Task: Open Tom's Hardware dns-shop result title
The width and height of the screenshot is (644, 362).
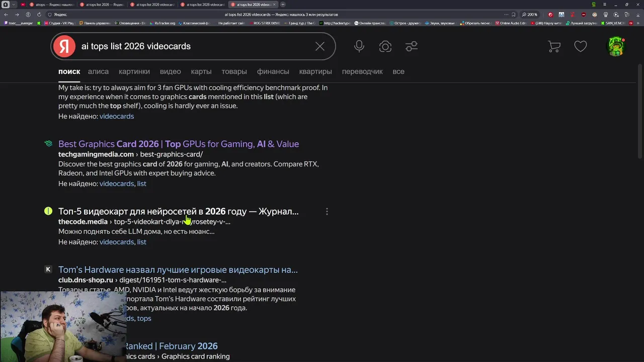Action: pyautogui.click(x=178, y=270)
